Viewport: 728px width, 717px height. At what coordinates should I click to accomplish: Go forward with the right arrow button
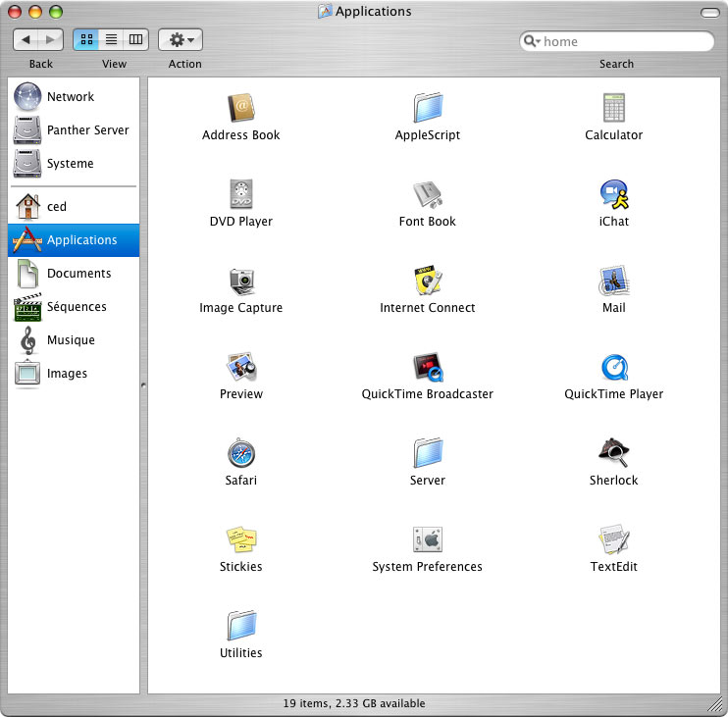pyautogui.click(x=51, y=40)
